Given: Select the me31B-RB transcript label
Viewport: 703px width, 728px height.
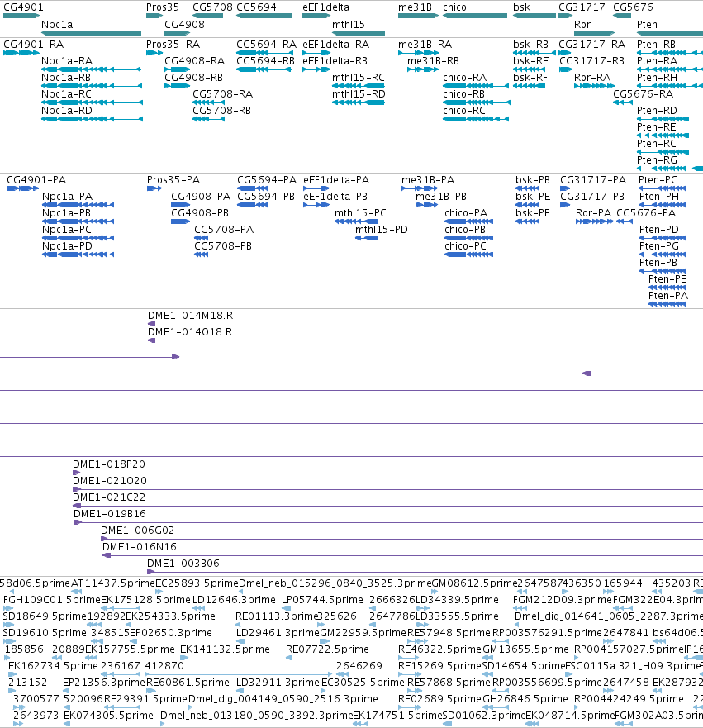Looking at the screenshot, I should [434, 61].
